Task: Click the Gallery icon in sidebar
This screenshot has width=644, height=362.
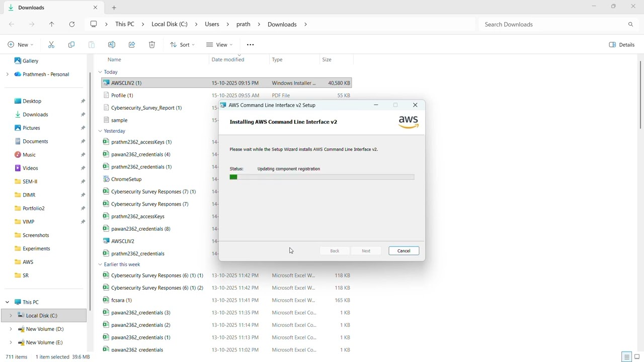Action: tap(18, 61)
